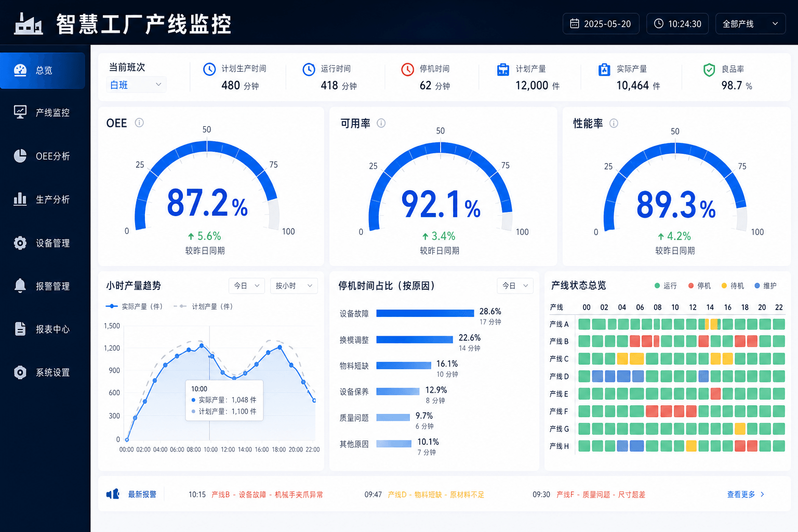
Task: Click the 物料短缺 16.1% progress bar
Action: (x=404, y=365)
